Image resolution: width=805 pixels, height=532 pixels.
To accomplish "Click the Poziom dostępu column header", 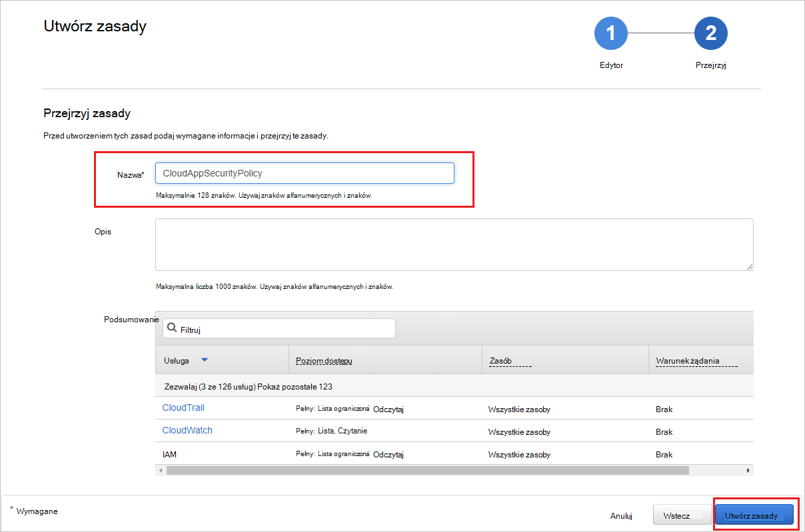I will (324, 361).
